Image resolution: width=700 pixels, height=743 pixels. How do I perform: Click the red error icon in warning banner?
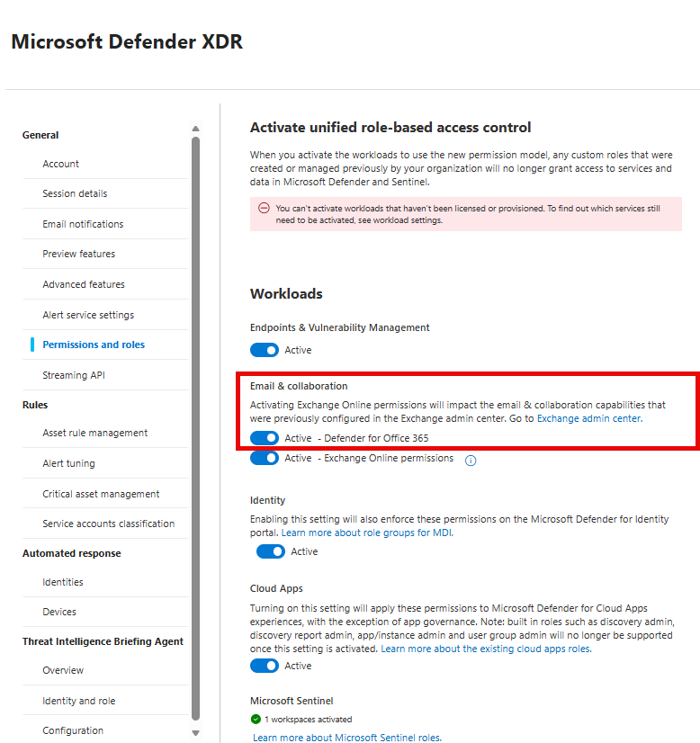(264, 208)
